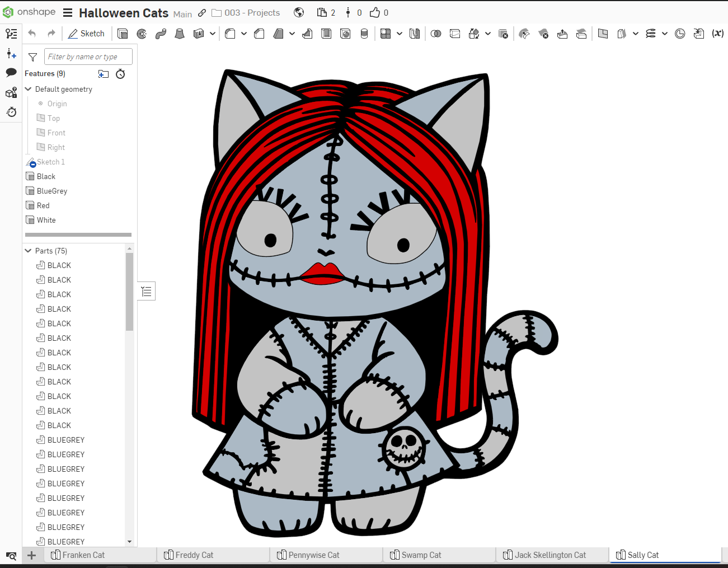This screenshot has height=568, width=728.
Task: Select the Fillet tool
Action: [230, 34]
